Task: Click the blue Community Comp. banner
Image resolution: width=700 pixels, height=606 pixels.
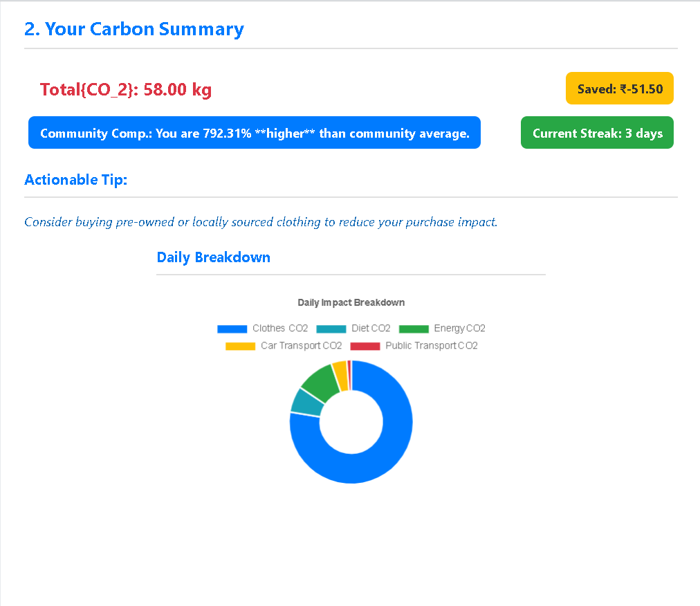Action: pos(255,133)
